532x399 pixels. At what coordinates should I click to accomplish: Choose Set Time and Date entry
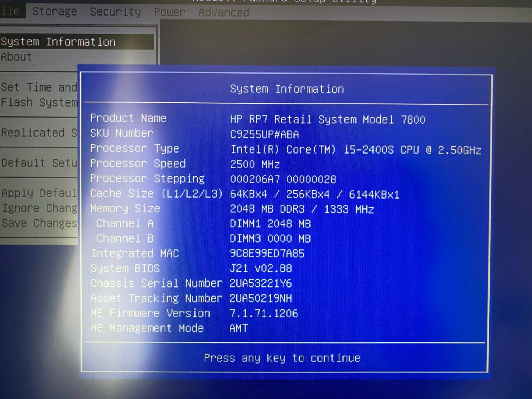pos(39,87)
